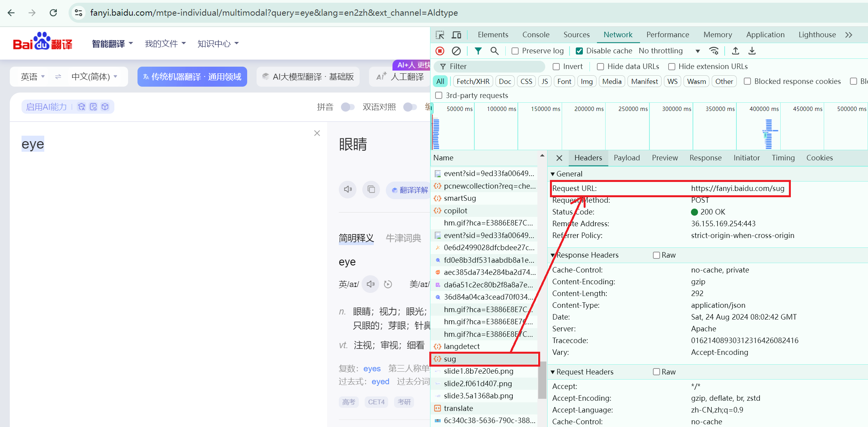Open the network search magnifier icon
868x427 pixels.
[494, 51]
